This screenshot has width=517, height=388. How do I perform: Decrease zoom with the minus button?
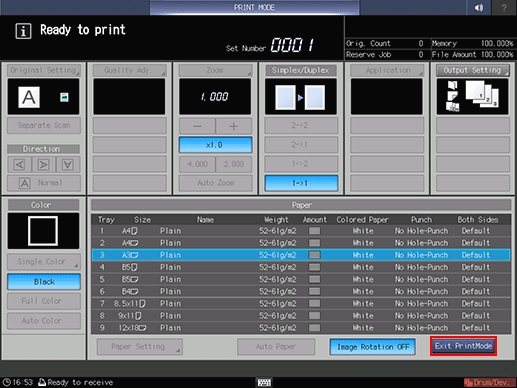pos(197,126)
